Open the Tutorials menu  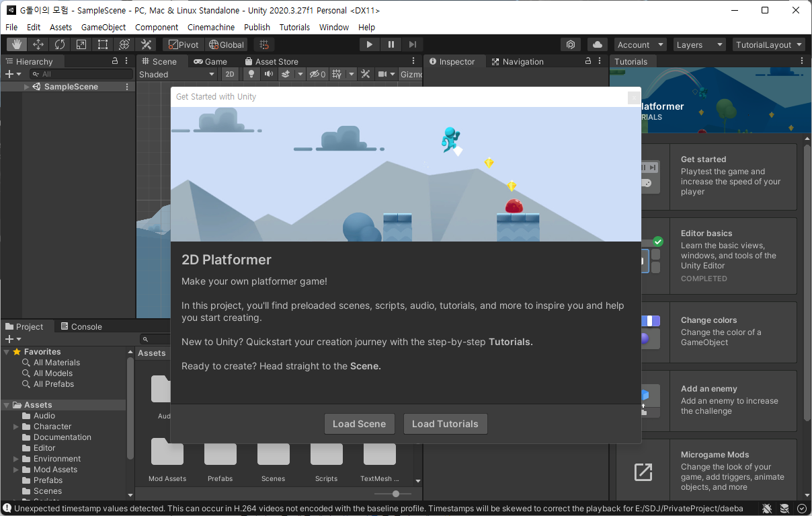click(294, 27)
